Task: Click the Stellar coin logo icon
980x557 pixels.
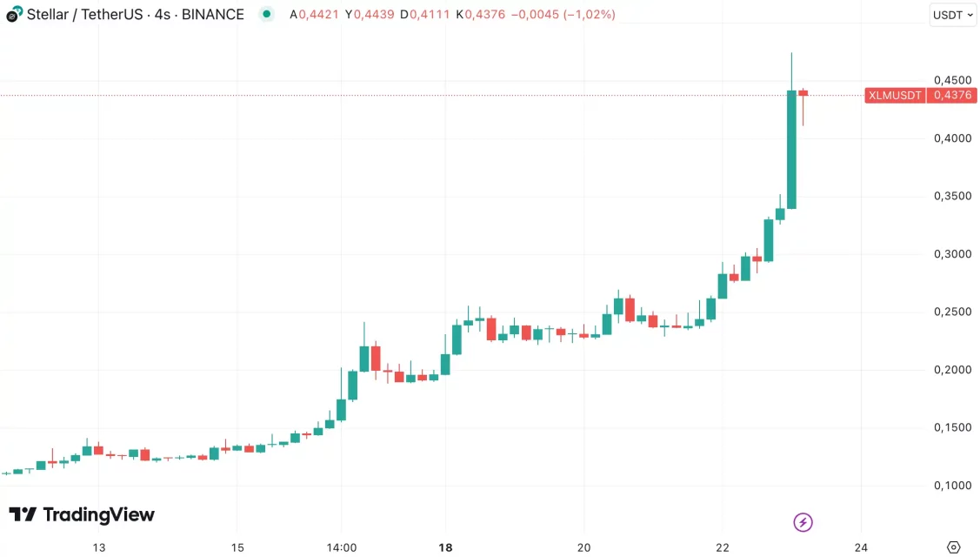Action: pyautogui.click(x=12, y=14)
